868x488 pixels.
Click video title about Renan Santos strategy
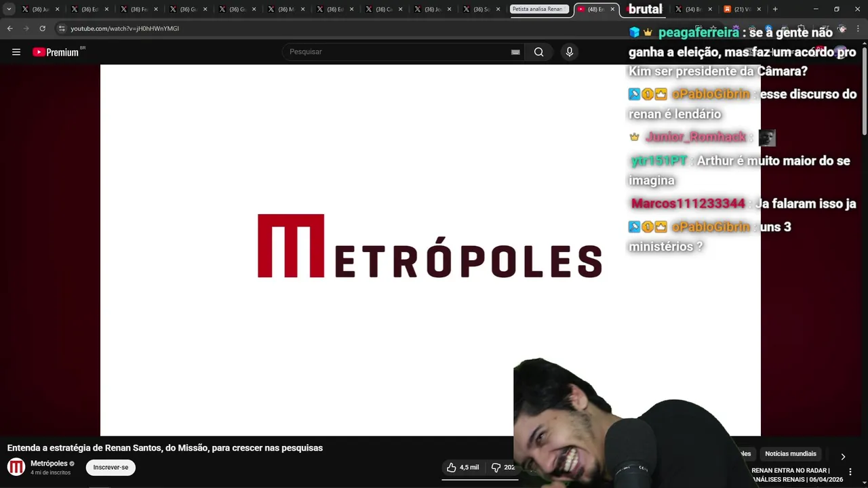(x=165, y=448)
